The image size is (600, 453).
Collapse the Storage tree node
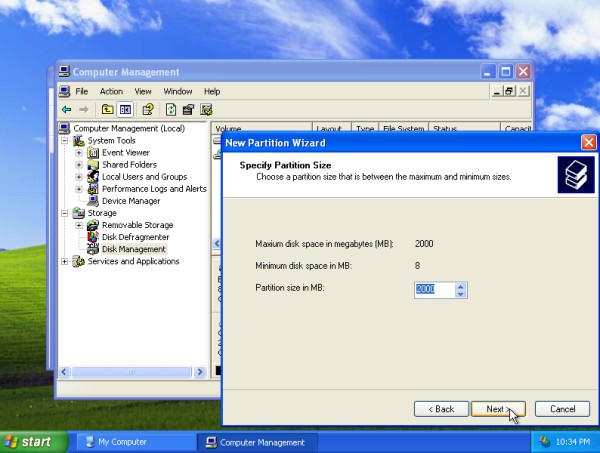tap(65, 213)
